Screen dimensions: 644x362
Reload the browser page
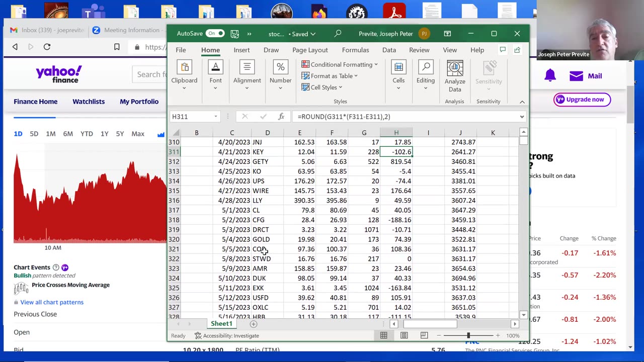47,47
